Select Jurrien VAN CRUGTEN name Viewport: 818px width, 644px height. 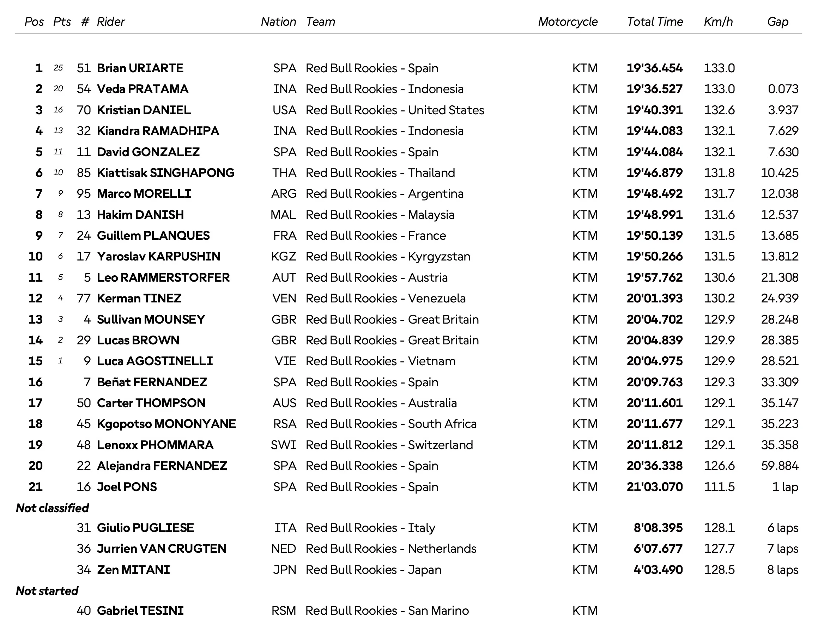(162, 548)
